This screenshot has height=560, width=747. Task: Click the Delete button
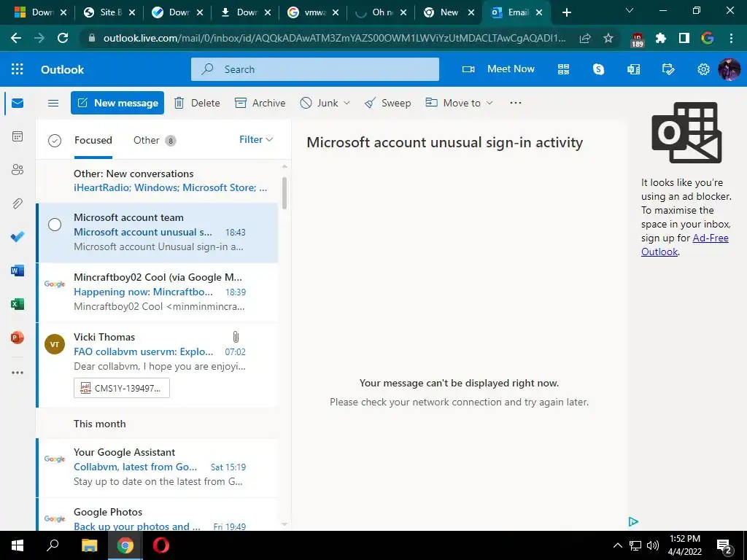(197, 103)
